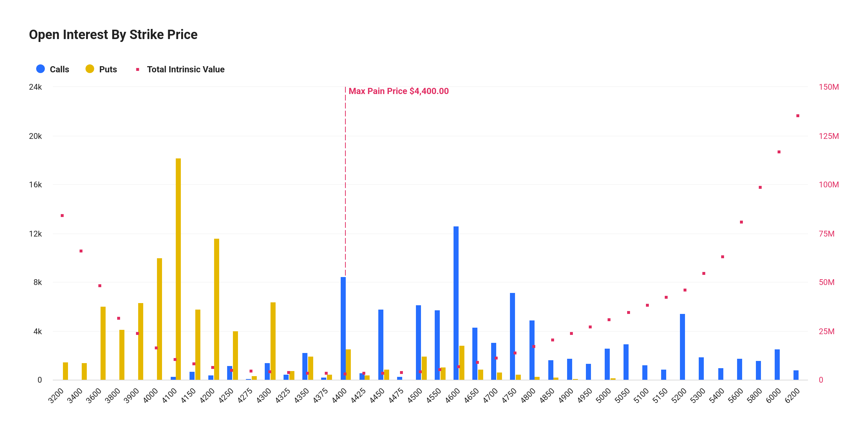868x434 pixels.
Task: Click the blue Calls legend circle
Action: [x=41, y=69]
